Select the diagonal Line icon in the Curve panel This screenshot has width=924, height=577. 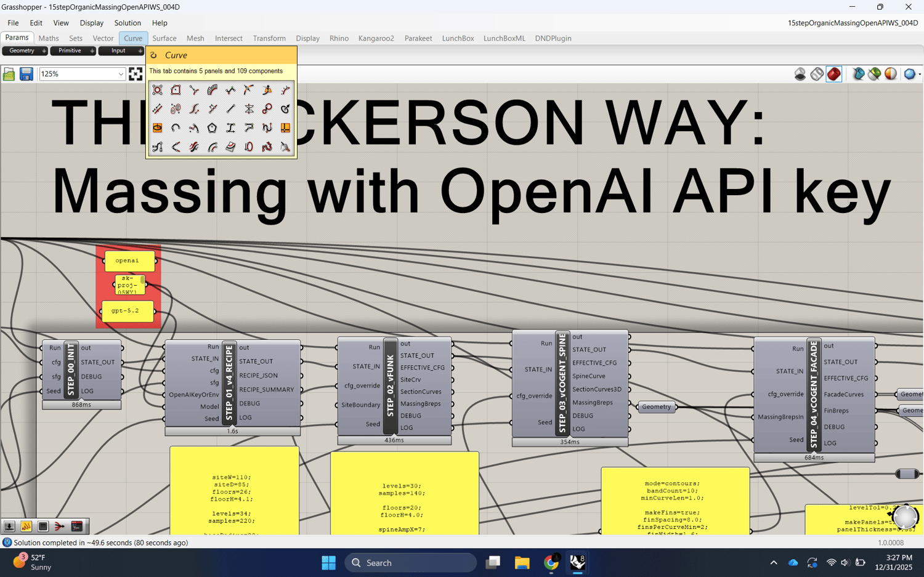coord(230,109)
